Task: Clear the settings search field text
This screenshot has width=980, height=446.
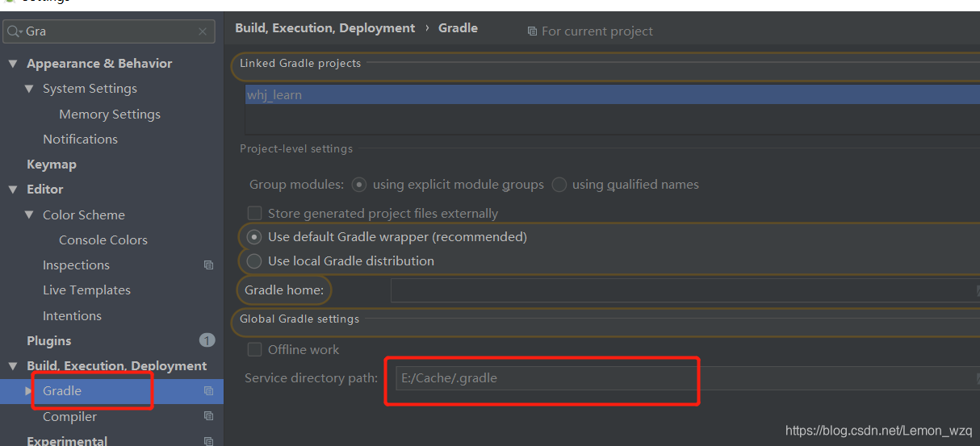Action: (203, 31)
